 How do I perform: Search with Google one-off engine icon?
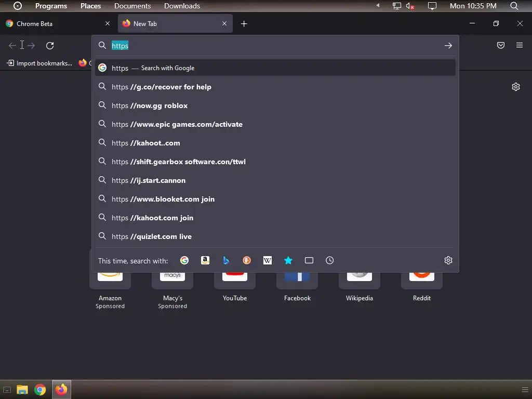(x=184, y=260)
